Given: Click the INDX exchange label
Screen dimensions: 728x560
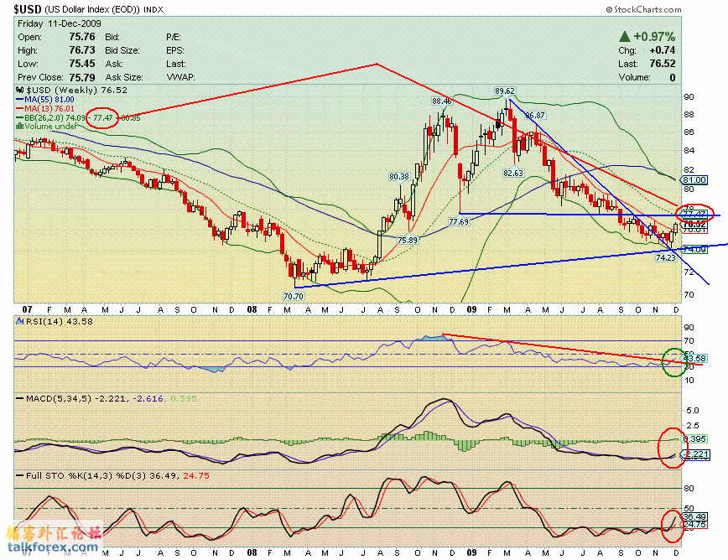Looking at the screenshot, I should tap(153, 9).
